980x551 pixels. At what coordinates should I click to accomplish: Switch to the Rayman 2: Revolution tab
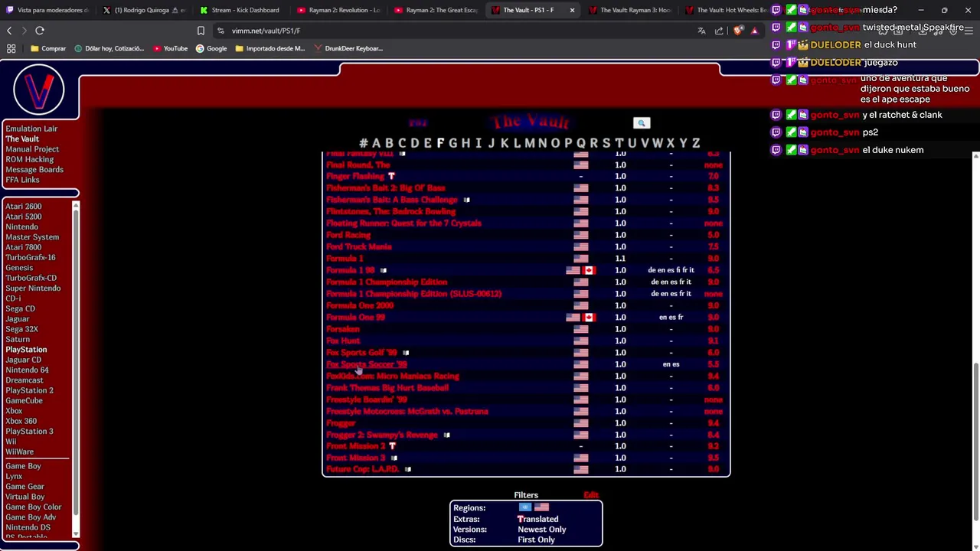pyautogui.click(x=338, y=10)
